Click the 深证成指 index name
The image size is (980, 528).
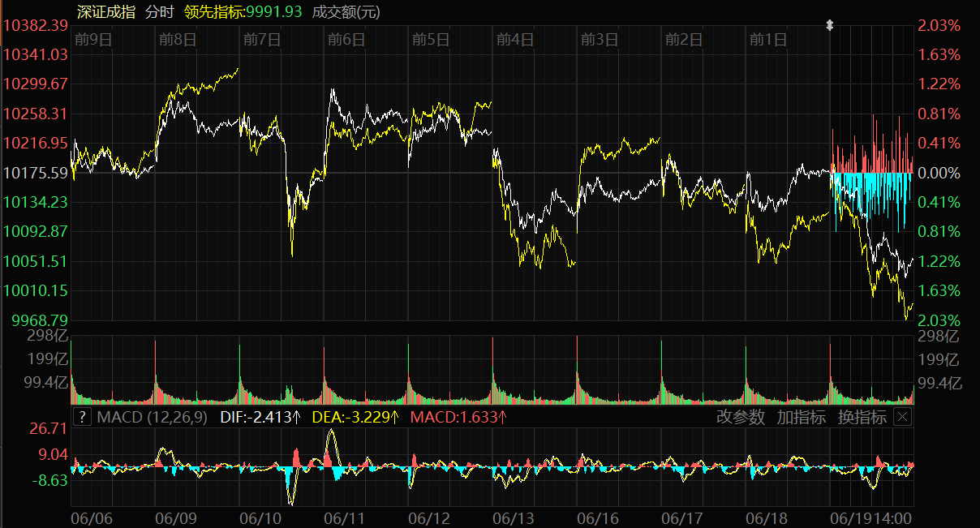pyautogui.click(x=105, y=11)
